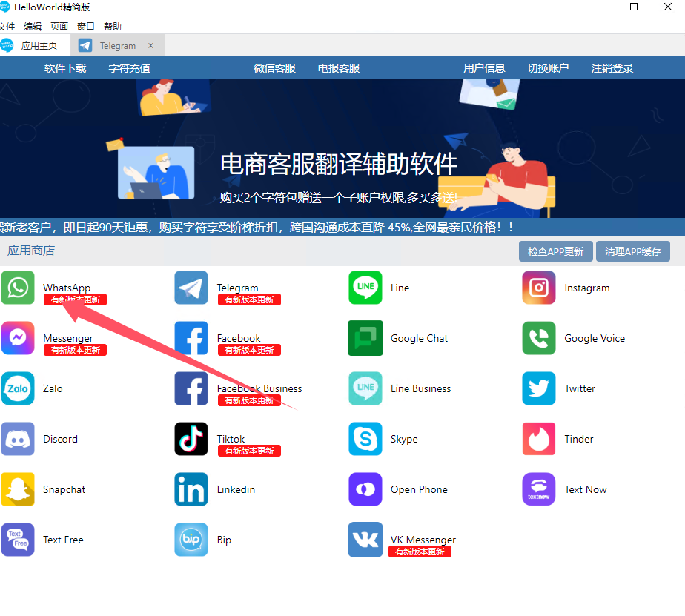685x616 pixels.
Task: Click Messenger's 有新版本更新 badge
Action: [x=75, y=350]
